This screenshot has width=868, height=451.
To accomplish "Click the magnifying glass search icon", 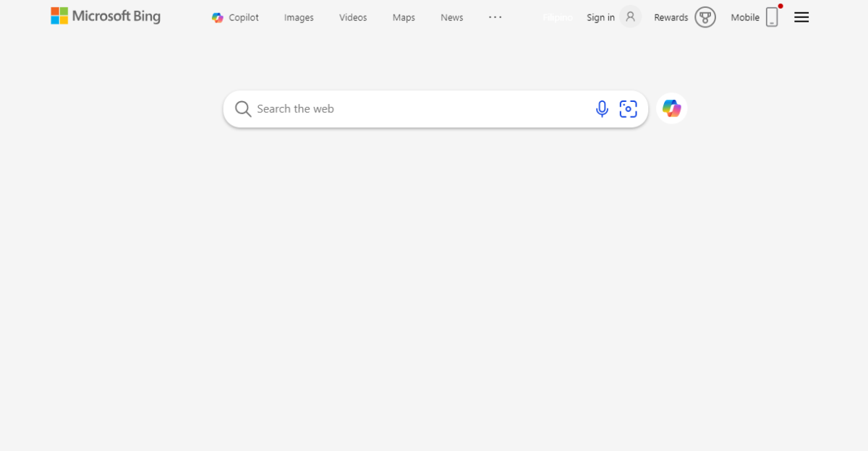I will [243, 109].
